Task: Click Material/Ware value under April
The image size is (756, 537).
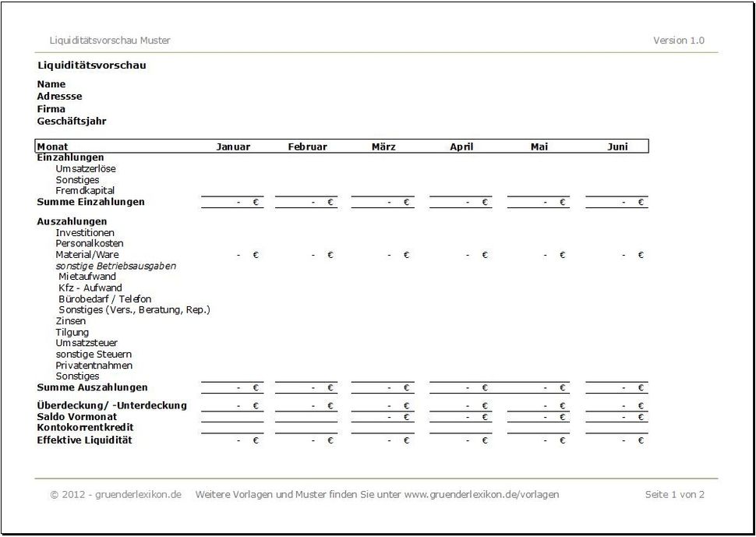Action: point(461,255)
